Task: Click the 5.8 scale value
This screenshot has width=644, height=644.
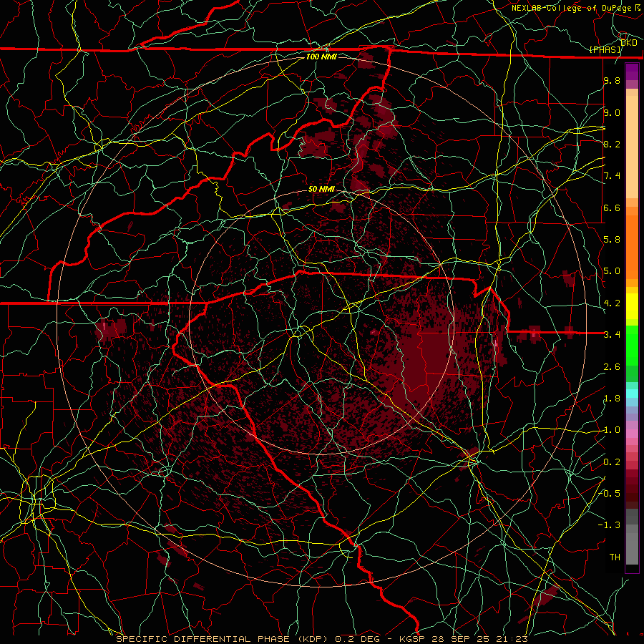Action: point(612,240)
